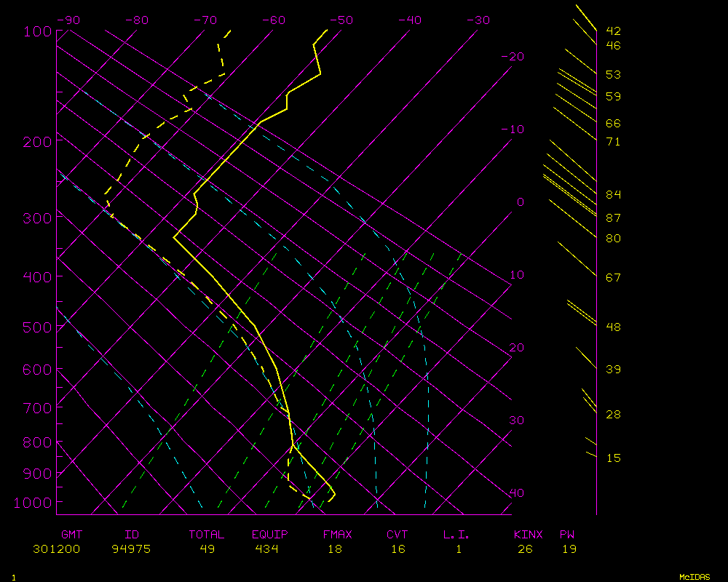Click the wind speed 42 label

tap(613, 31)
